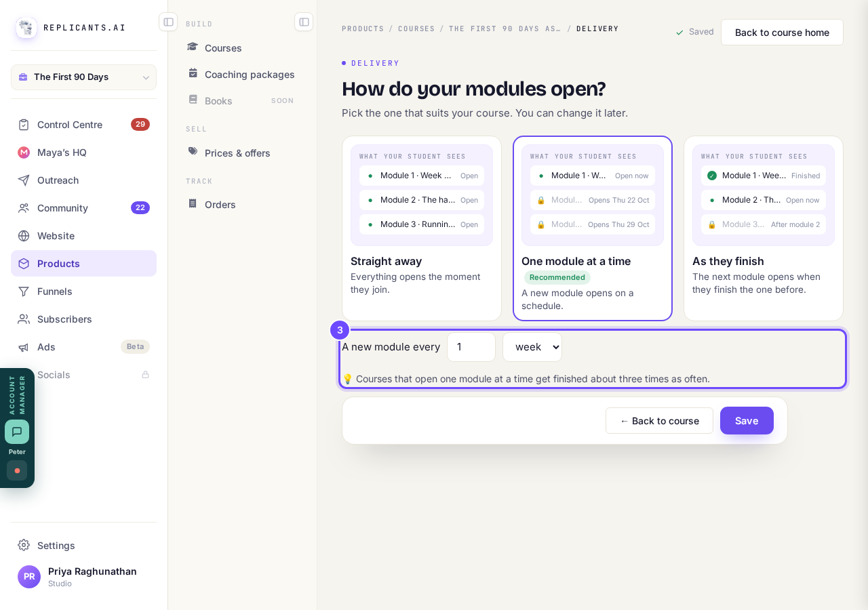
Task: Click the Module 1 Finished preview row
Action: click(764, 176)
